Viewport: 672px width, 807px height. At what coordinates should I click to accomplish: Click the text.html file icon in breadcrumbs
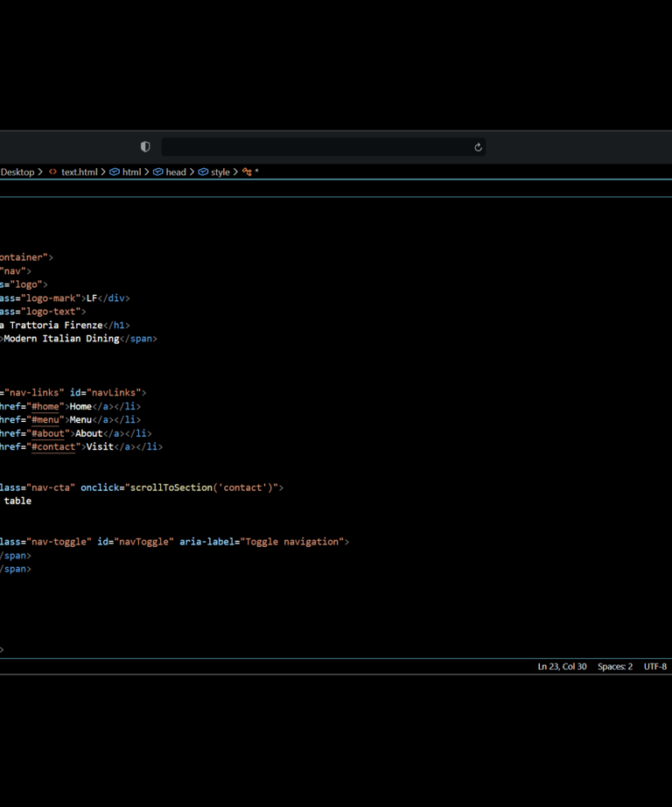(x=52, y=172)
